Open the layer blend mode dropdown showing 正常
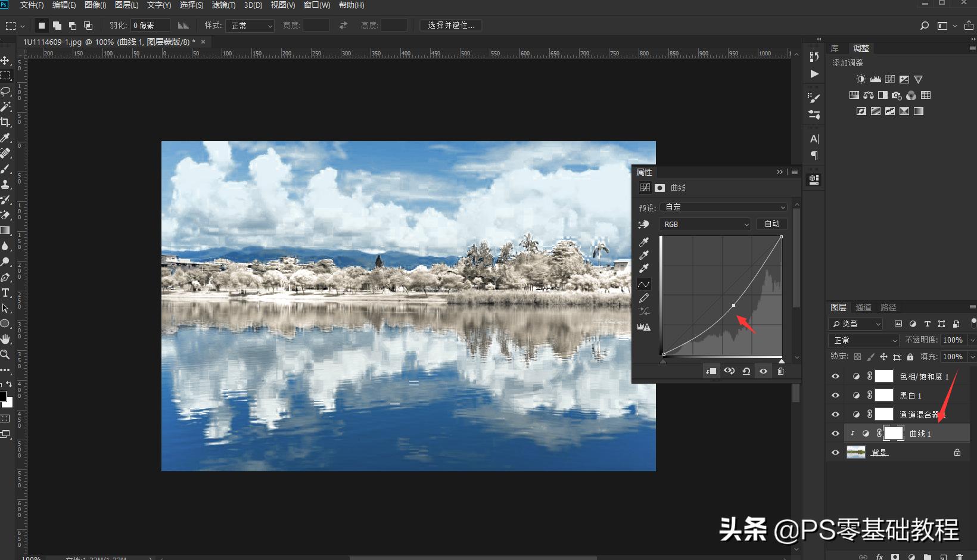Viewport: 977px width, 560px height. coord(863,340)
